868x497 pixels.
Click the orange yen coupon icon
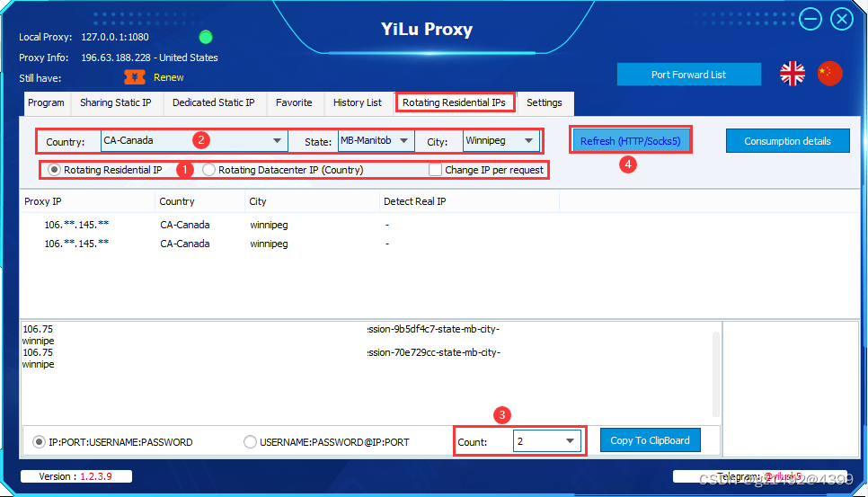(x=135, y=77)
